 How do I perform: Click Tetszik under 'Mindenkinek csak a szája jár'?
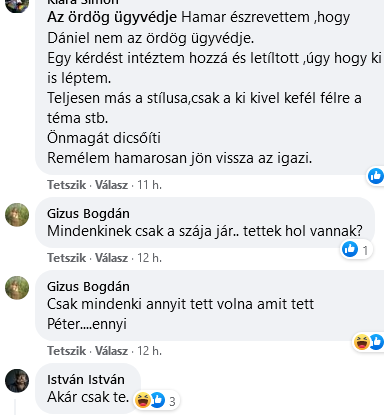click(x=66, y=258)
